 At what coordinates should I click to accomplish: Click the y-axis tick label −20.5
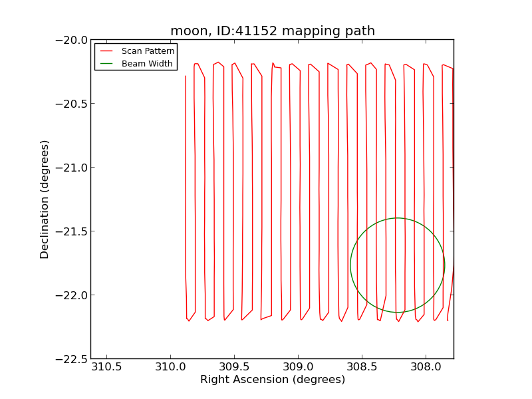click(71, 104)
